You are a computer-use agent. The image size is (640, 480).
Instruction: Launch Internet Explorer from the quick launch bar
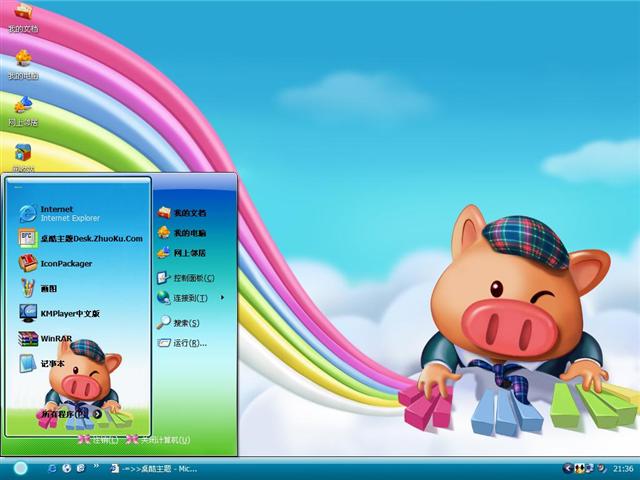coord(52,469)
